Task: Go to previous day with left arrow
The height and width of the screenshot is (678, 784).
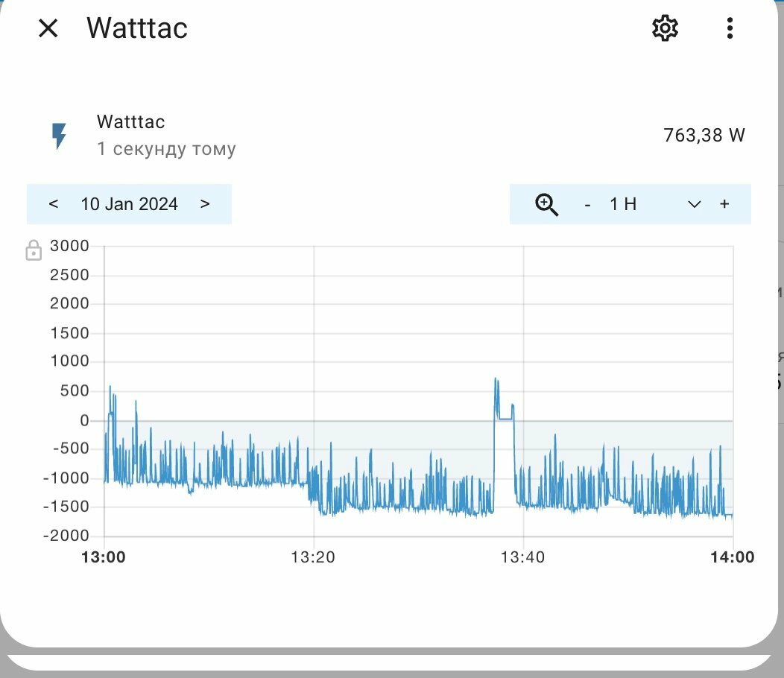Action: click(54, 204)
